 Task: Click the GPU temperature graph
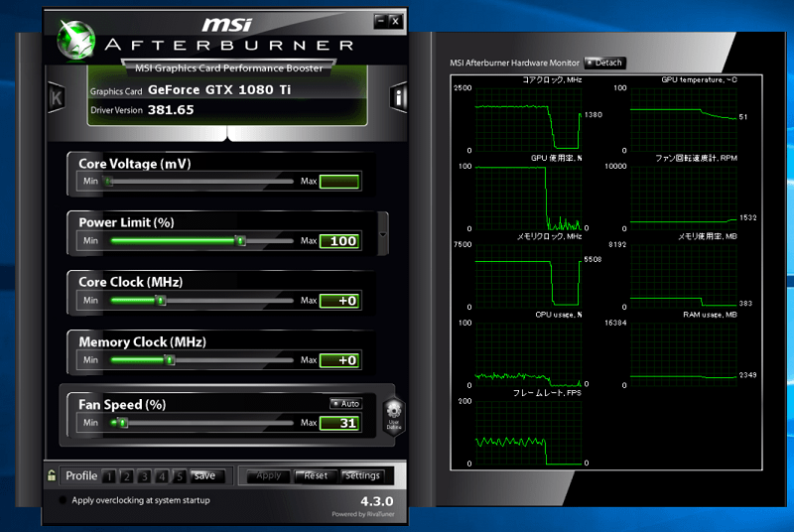[x=684, y=119]
